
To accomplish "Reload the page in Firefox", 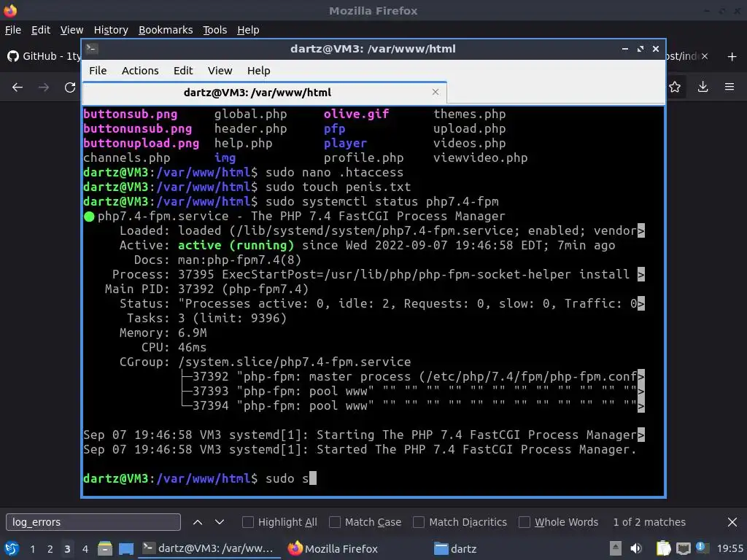I will (70, 87).
